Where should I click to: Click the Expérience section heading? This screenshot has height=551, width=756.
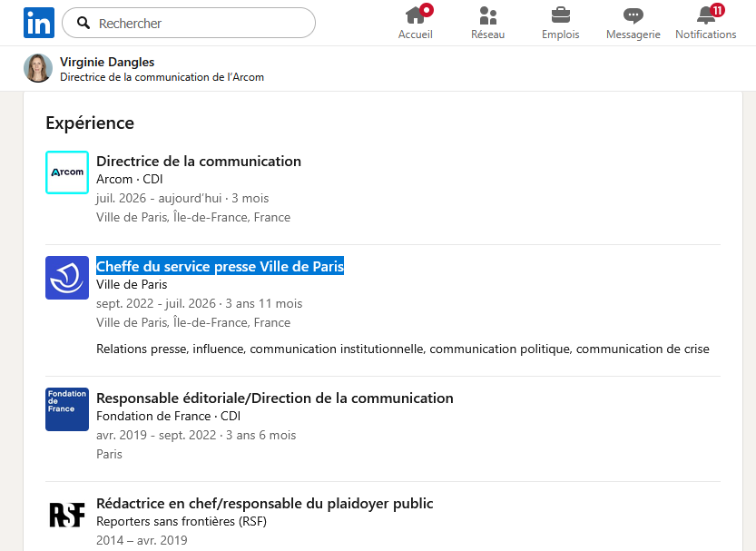coord(90,123)
